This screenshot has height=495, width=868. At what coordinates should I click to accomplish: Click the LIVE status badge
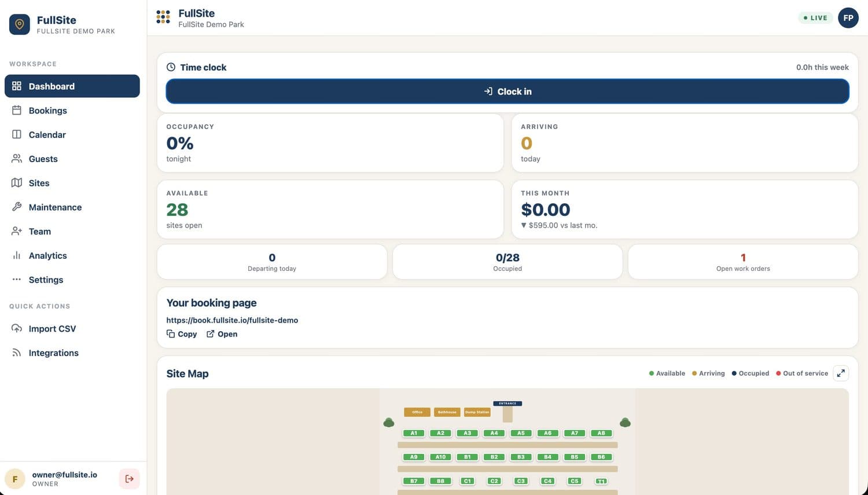pyautogui.click(x=815, y=18)
